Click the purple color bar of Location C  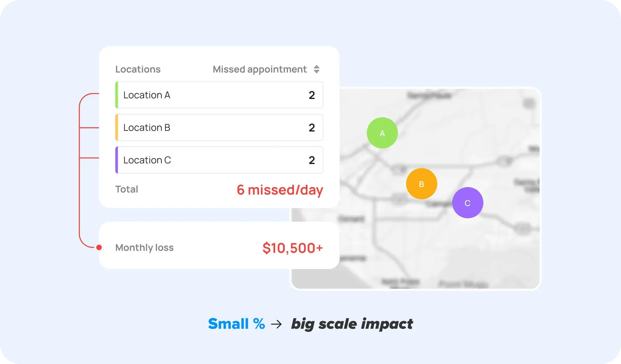(117, 160)
